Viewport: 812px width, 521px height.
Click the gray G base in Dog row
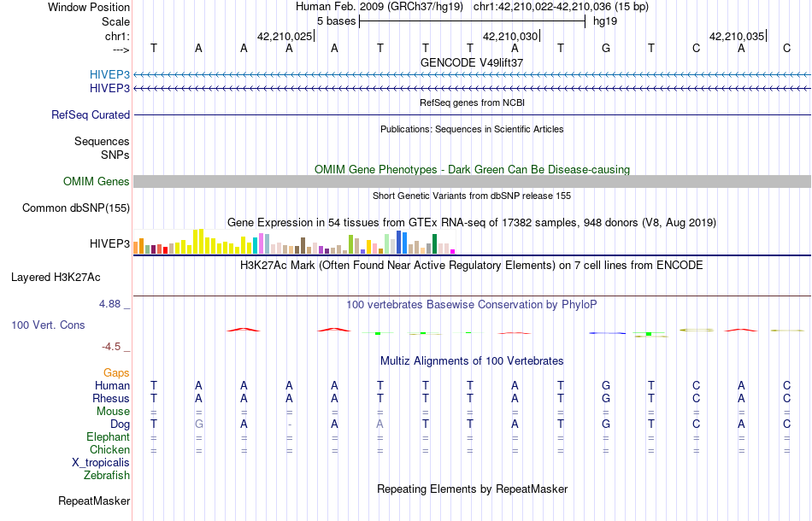pyautogui.click(x=199, y=424)
